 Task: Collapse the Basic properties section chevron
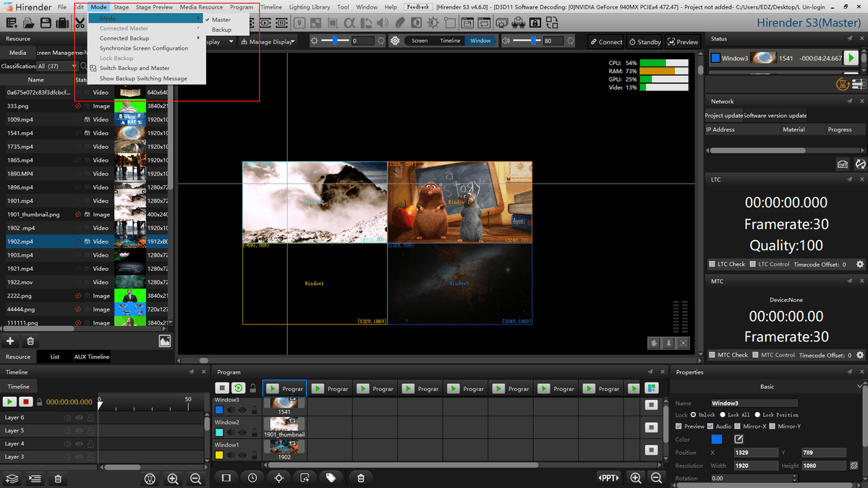858,387
